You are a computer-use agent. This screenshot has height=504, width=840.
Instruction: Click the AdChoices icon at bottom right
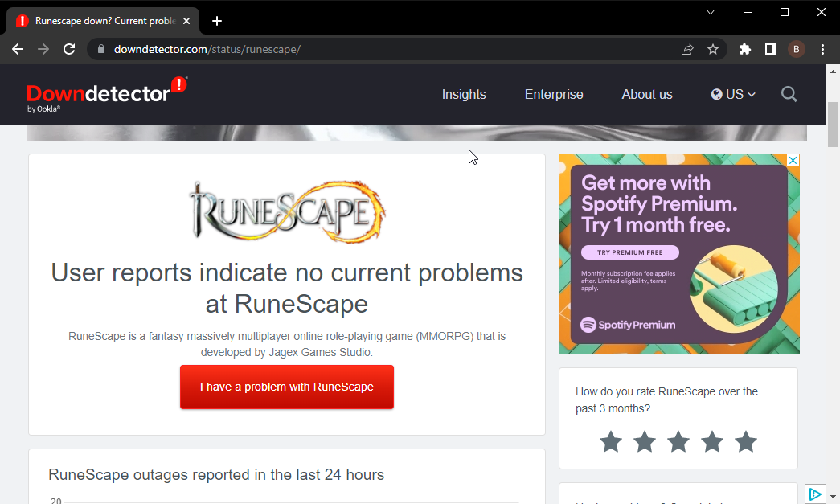tap(815, 494)
